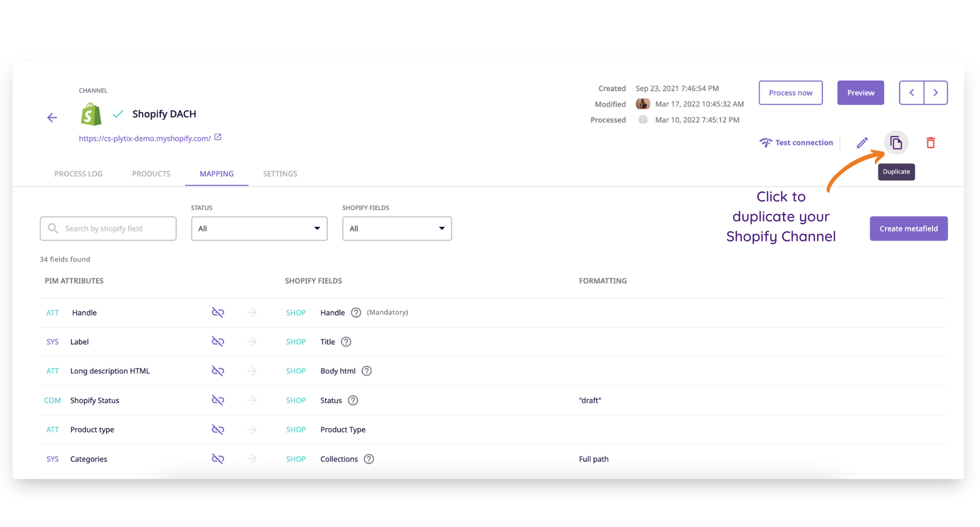This screenshot has width=980, height=527.
Task: Unlink the Shopify Status mapping
Action: (218, 400)
